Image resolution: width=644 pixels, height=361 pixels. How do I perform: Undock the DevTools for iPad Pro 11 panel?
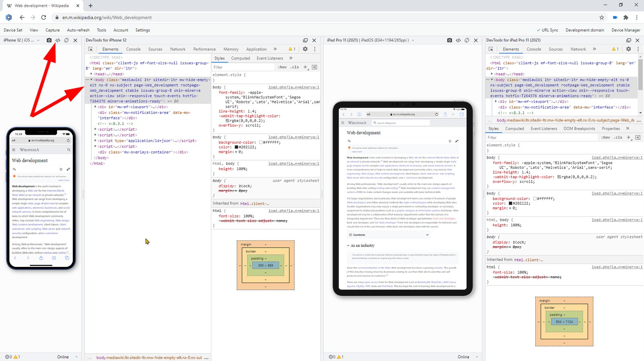click(629, 40)
